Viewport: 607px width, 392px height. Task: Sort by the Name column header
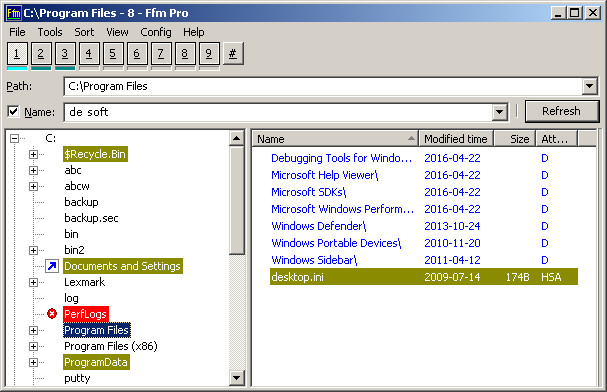pos(335,139)
